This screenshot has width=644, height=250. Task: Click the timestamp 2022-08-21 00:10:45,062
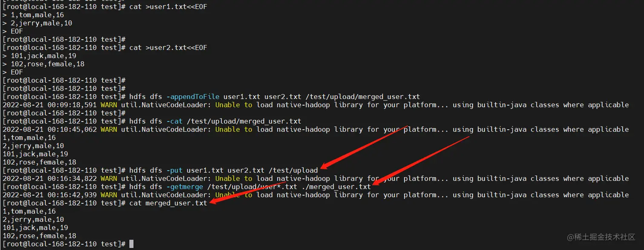(x=50, y=129)
